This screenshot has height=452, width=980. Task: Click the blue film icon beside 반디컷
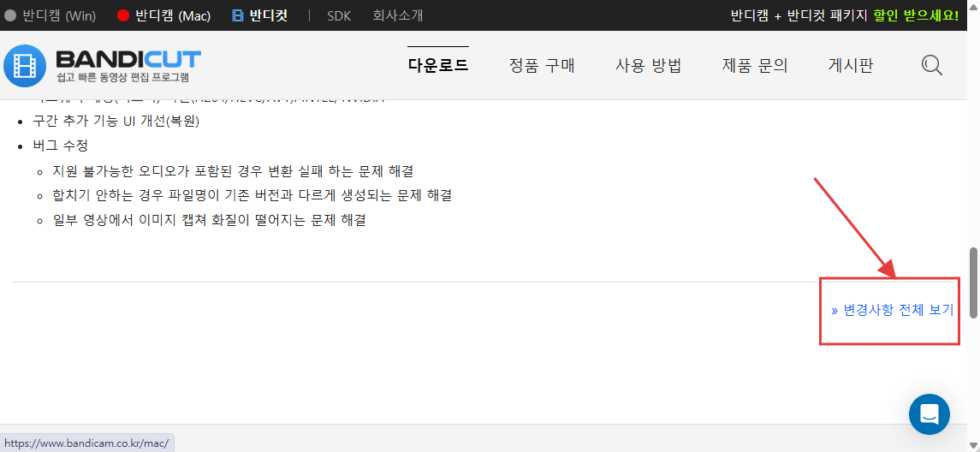pyautogui.click(x=238, y=15)
